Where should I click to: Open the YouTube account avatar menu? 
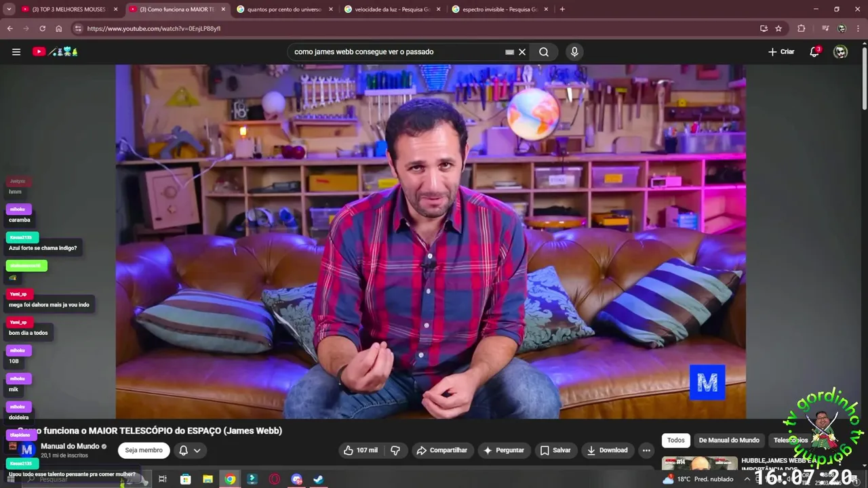(840, 52)
